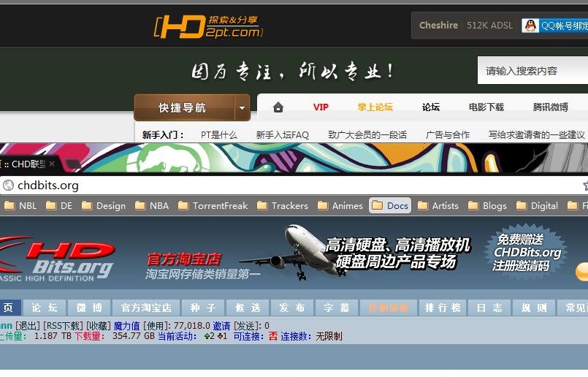
Task: Click the 免费赠送 CHDBits.org invite badge
Action: pyautogui.click(x=526, y=252)
